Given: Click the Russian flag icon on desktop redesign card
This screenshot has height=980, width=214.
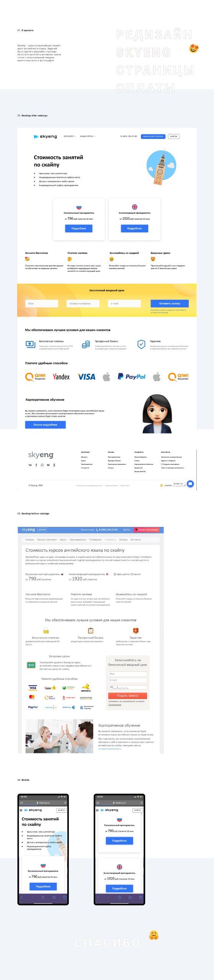Looking at the screenshot, I should click(79, 207).
